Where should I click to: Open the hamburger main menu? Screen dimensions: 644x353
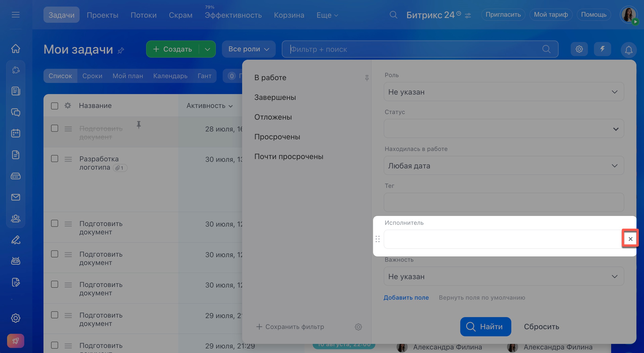point(16,15)
